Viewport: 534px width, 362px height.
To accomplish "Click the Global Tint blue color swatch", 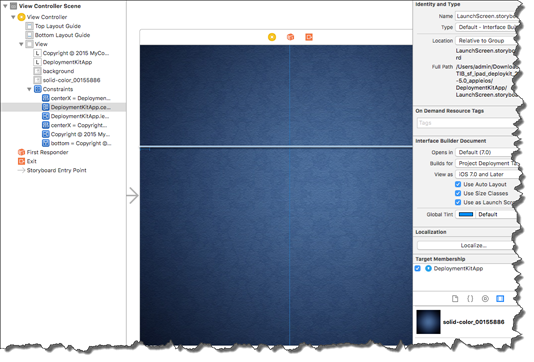I will 466,215.
